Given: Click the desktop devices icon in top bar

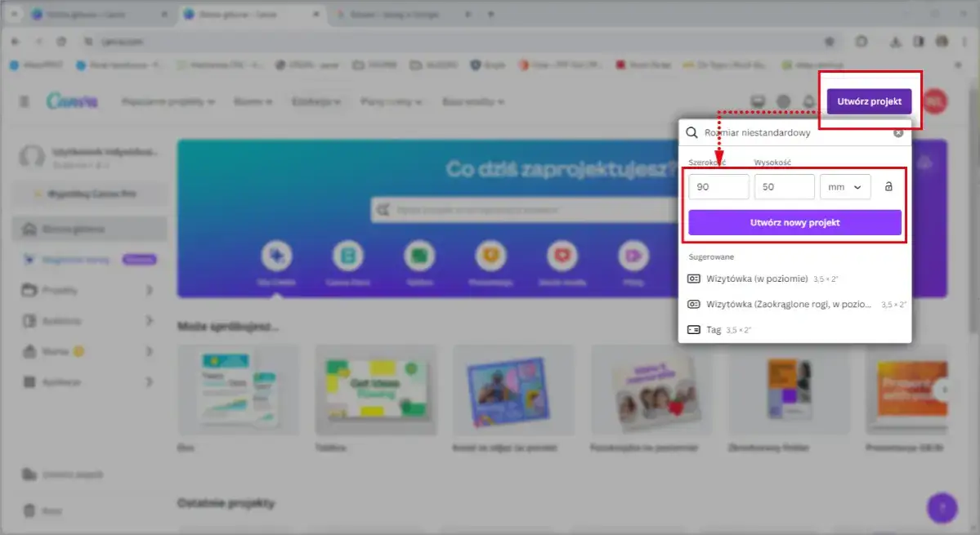Looking at the screenshot, I should 757,101.
